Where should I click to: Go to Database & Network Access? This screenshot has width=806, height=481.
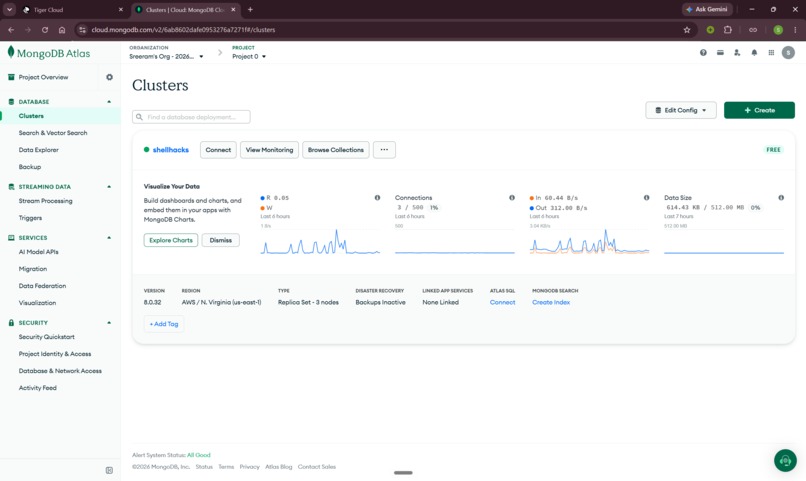pyautogui.click(x=60, y=371)
